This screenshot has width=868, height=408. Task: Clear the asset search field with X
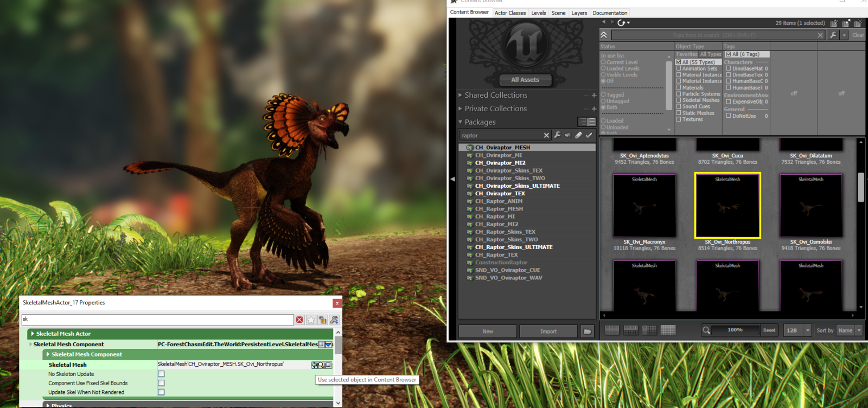click(x=820, y=35)
